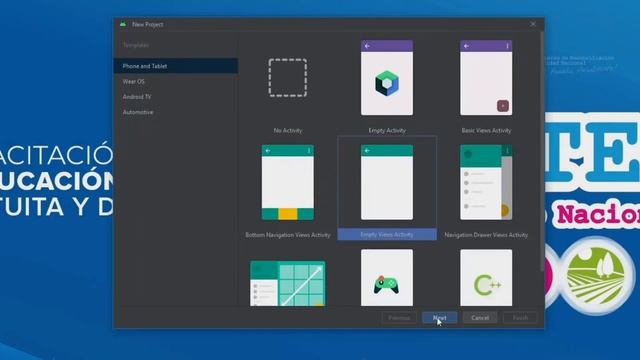Choose the Basic Views Activity thumbnail
Screen dimensions: 640x360
click(486, 78)
